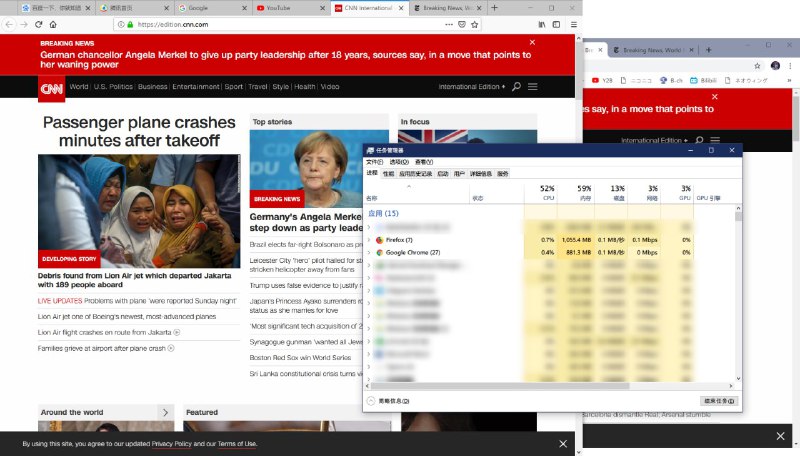This screenshot has width=800, height=456.
Task: Open the 选项 menu in Task Manager
Action: [x=399, y=162]
